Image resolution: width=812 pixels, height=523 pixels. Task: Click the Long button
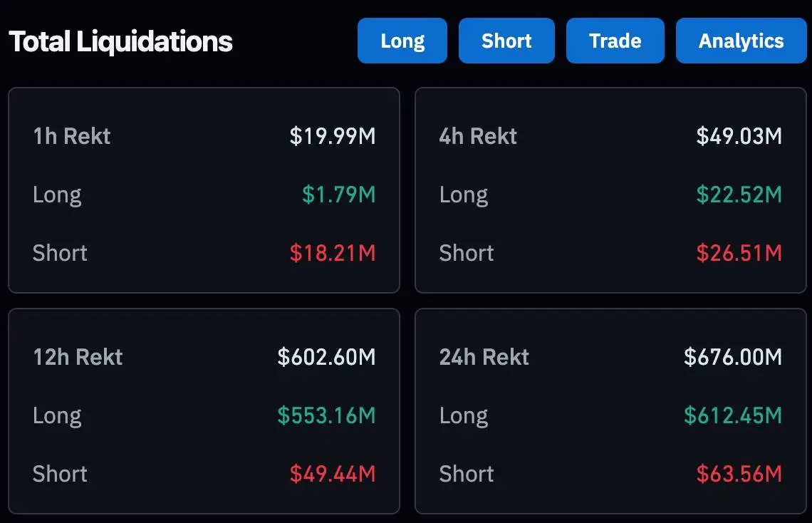click(x=402, y=41)
